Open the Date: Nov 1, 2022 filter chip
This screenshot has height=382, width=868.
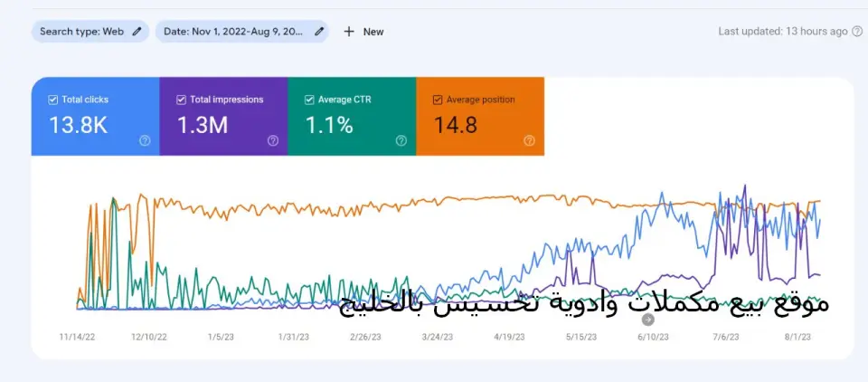click(x=242, y=32)
